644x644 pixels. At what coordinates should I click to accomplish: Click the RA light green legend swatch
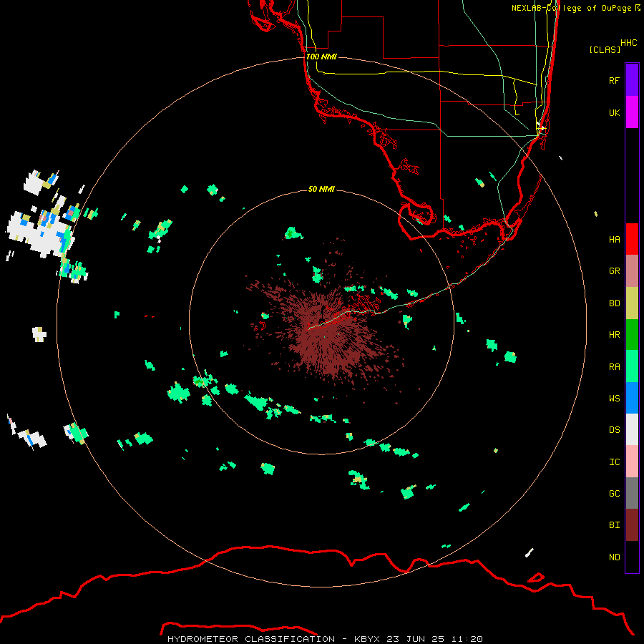(x=632, y=366)
